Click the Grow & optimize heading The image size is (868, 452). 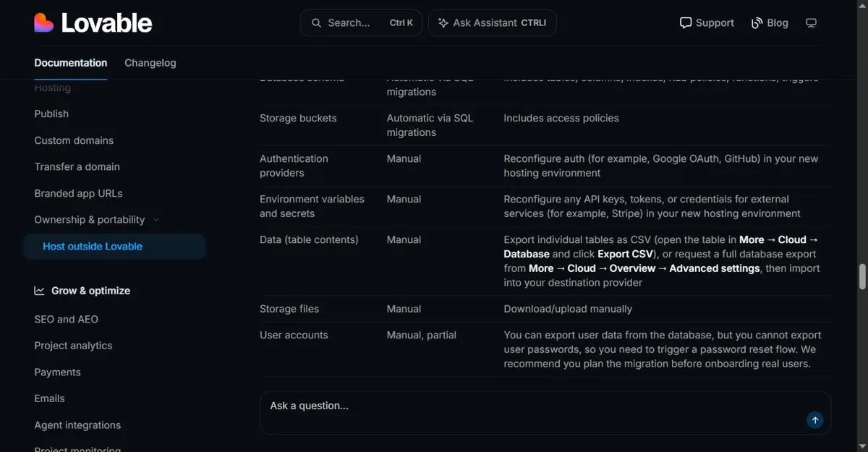[x=91, y=291]
